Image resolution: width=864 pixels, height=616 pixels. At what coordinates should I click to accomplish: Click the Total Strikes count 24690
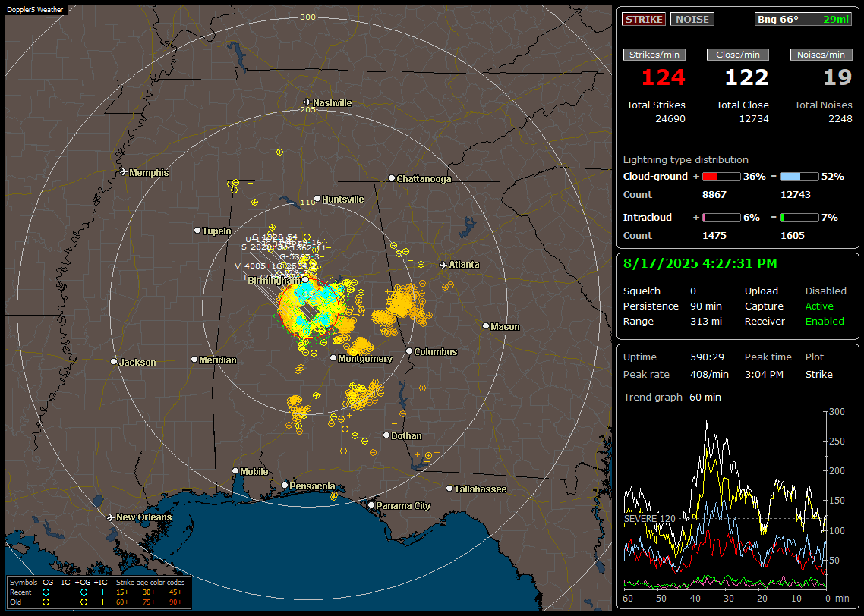point(670,119)
